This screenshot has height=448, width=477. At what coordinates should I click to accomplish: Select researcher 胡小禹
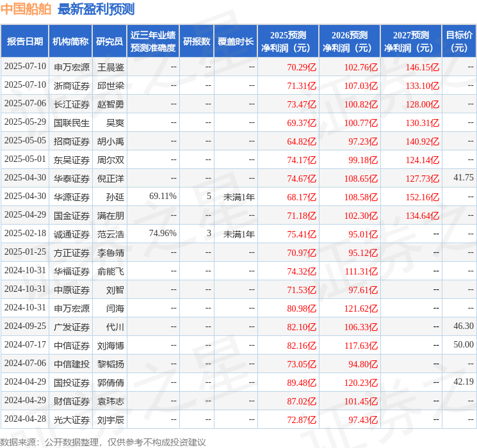[x=111, y=141]
